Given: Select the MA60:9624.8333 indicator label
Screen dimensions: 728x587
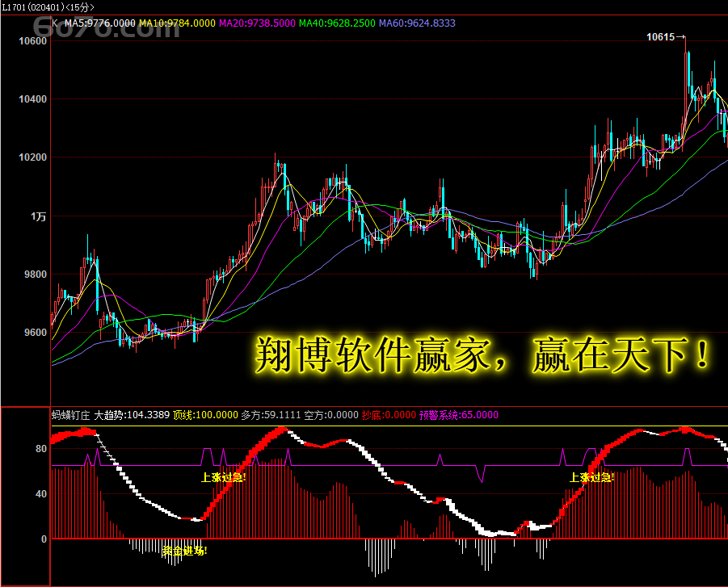Looking at the screenshot, I should 417,23.
